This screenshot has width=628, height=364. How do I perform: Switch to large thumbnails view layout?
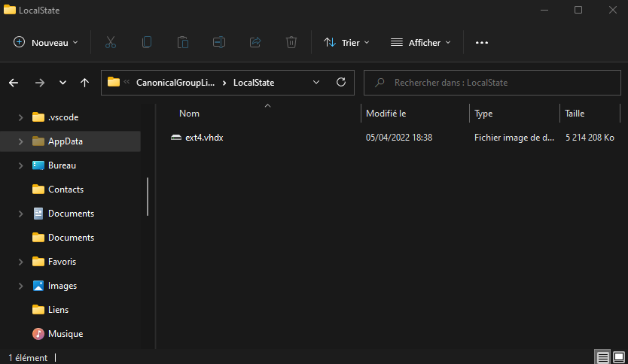[x=619, y=357]
